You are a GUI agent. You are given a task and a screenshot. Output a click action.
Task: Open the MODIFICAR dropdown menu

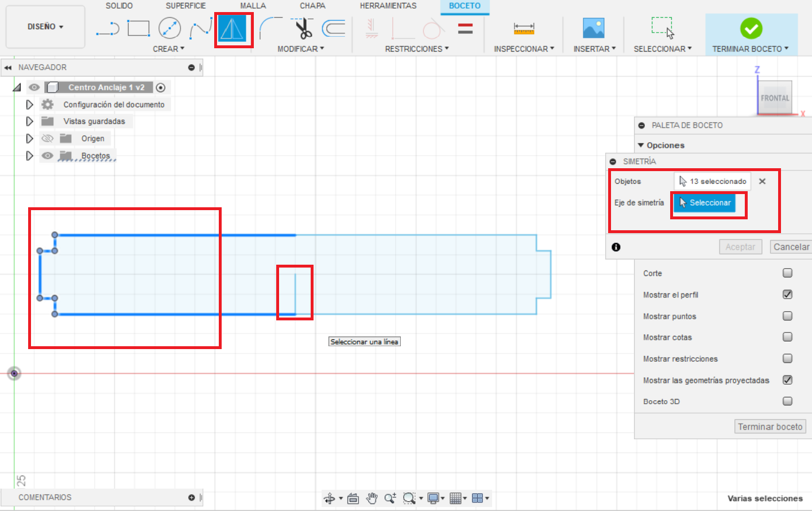301,49
